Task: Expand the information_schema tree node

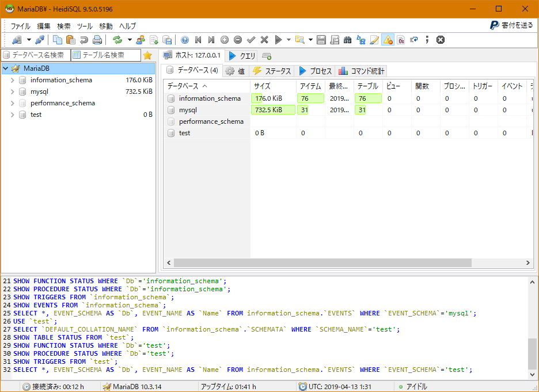Action: [x=12, y=79]
